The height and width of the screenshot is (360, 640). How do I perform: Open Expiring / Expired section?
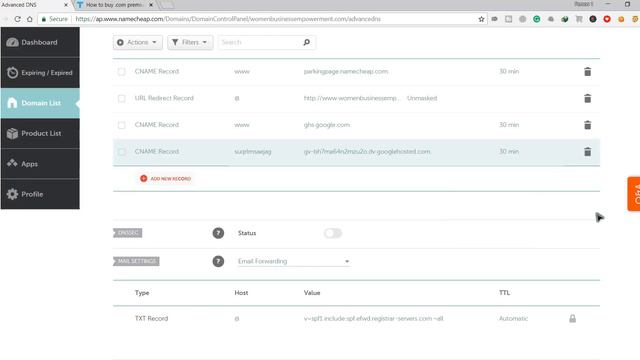(40, 73)
